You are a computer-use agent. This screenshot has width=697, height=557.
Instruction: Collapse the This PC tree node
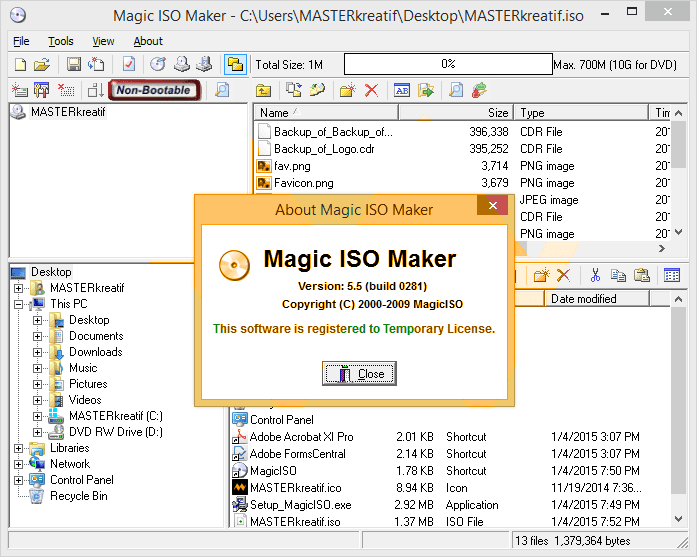18,304
